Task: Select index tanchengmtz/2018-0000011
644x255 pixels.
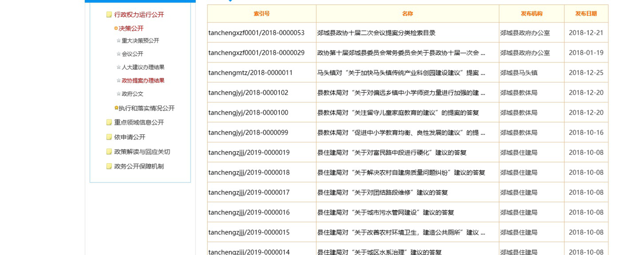Action: point(250,73)
